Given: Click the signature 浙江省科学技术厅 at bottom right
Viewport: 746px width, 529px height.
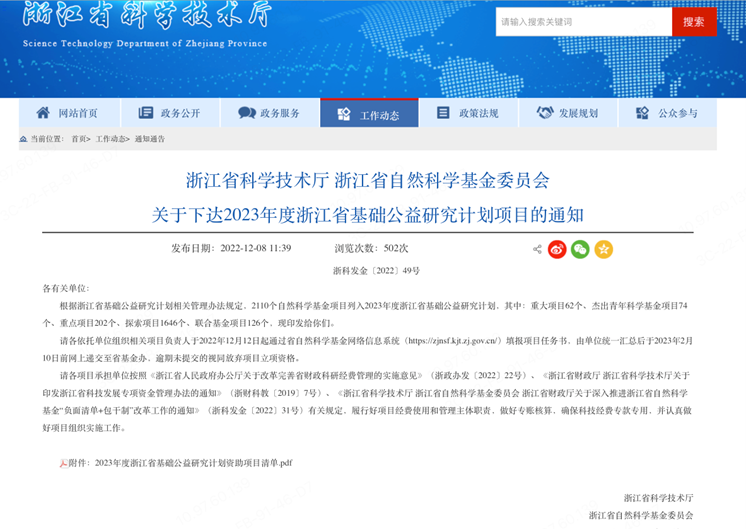Looking at the screenshot, I should coord(658,498).
